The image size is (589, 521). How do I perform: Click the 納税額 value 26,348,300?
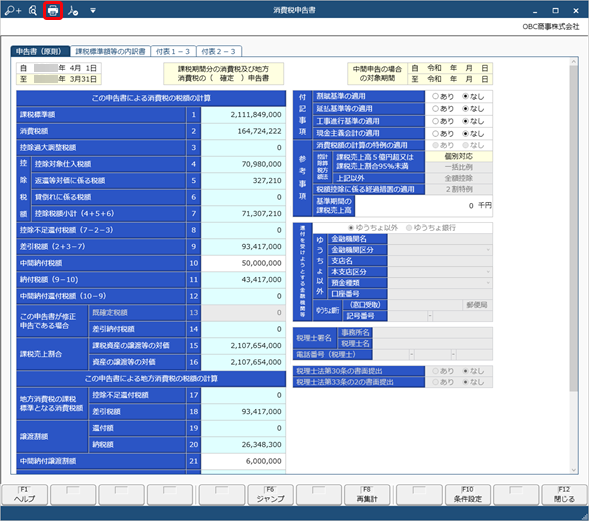point(243,444)
